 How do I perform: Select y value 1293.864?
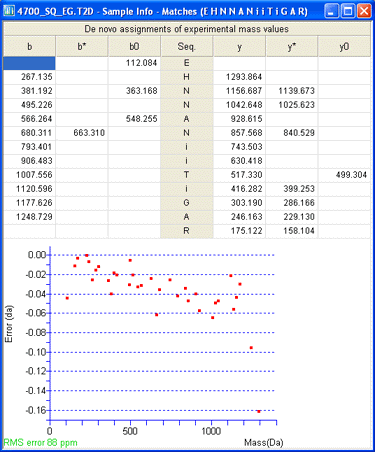pos(244,77)
